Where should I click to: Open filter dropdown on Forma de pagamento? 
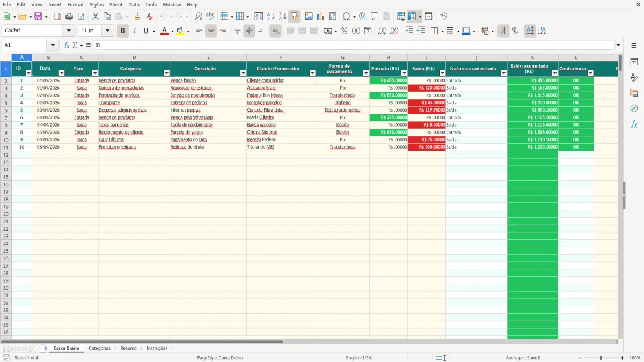pos(366,73)
